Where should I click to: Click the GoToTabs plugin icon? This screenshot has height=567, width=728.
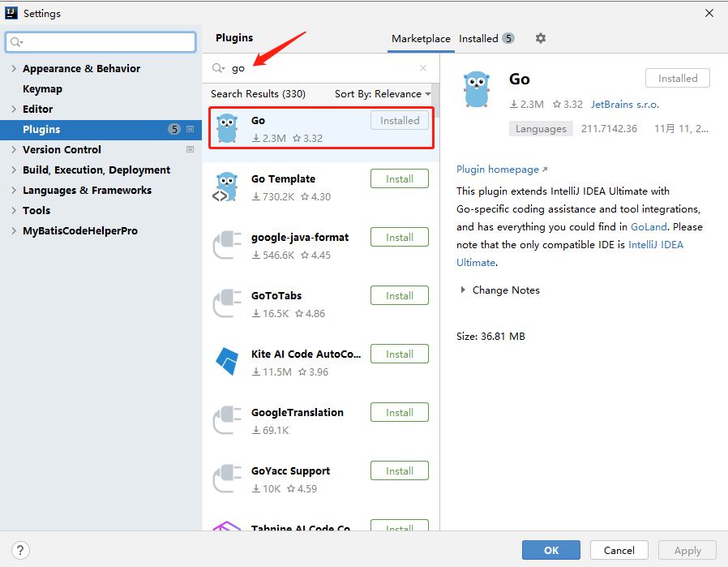pyautogui.click(x=227, y=303)
